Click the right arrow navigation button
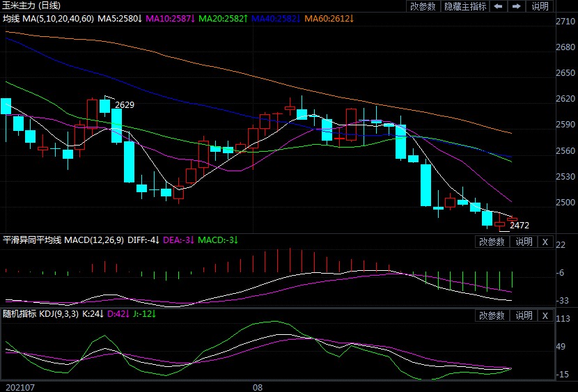Image resolution: width=578 pixels, height=392 pixels. pyautogui.click(x=517, y=6)
